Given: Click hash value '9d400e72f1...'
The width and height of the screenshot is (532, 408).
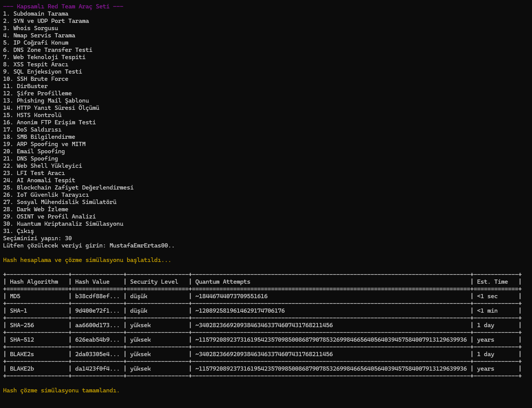Looking at the screenshot, I should click(97, 311).
